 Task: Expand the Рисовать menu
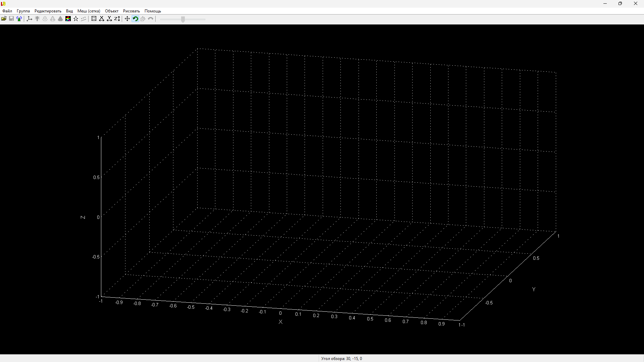[131, 11]
